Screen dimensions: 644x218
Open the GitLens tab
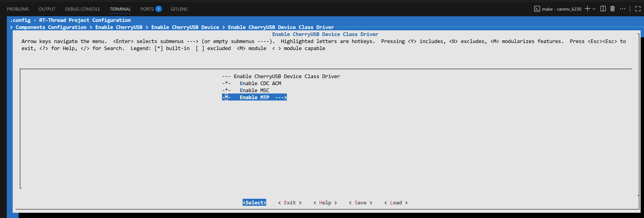coord(179,9)
